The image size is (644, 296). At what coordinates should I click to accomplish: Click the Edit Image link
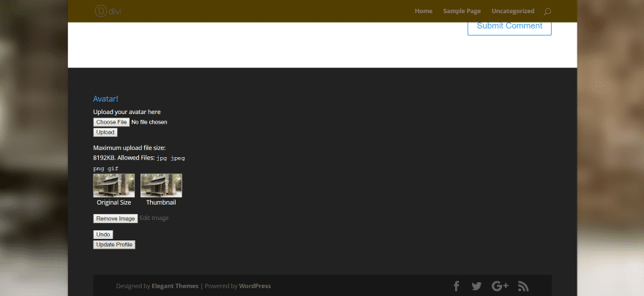coord(154,218)
